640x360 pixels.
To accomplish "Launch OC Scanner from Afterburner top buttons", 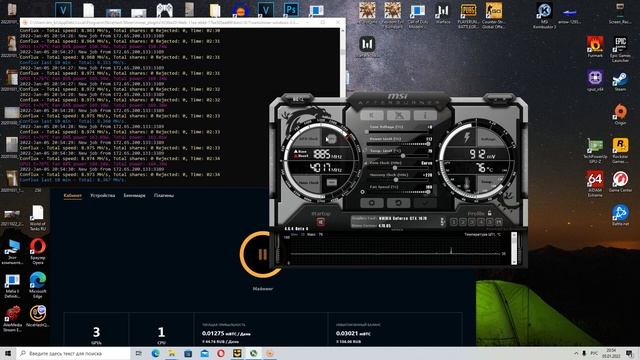I will click(398, 116).
